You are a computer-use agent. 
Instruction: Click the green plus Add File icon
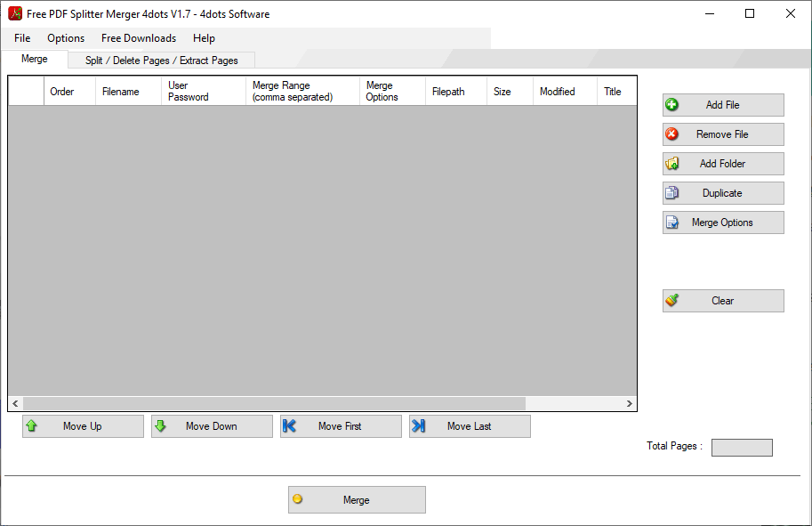point(671,105)
